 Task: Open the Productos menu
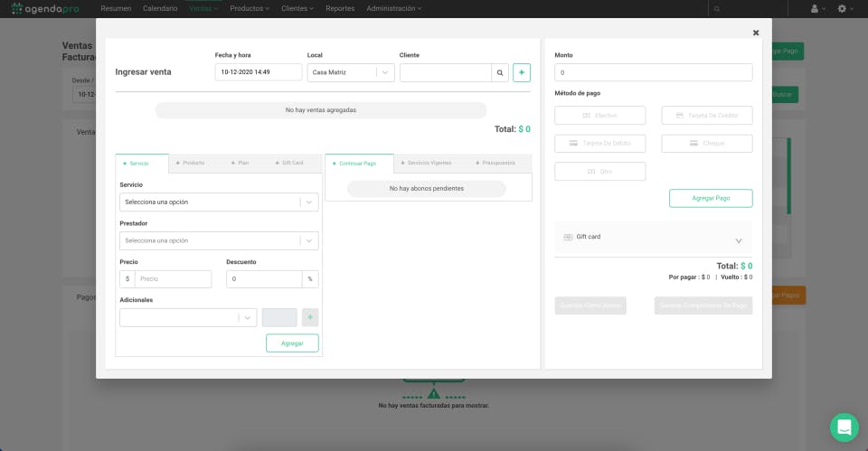click(x=250, y=8)
